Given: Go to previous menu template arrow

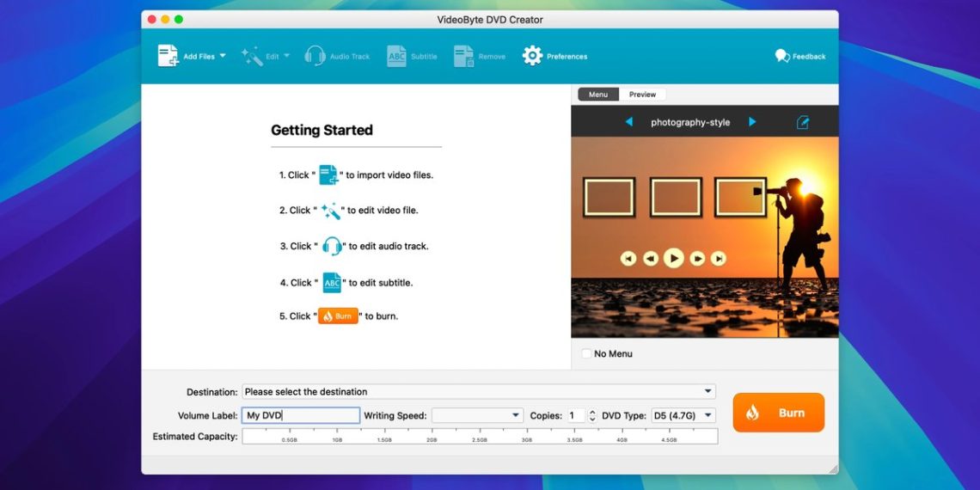Looking at the screenshot, I should point(628,122).
